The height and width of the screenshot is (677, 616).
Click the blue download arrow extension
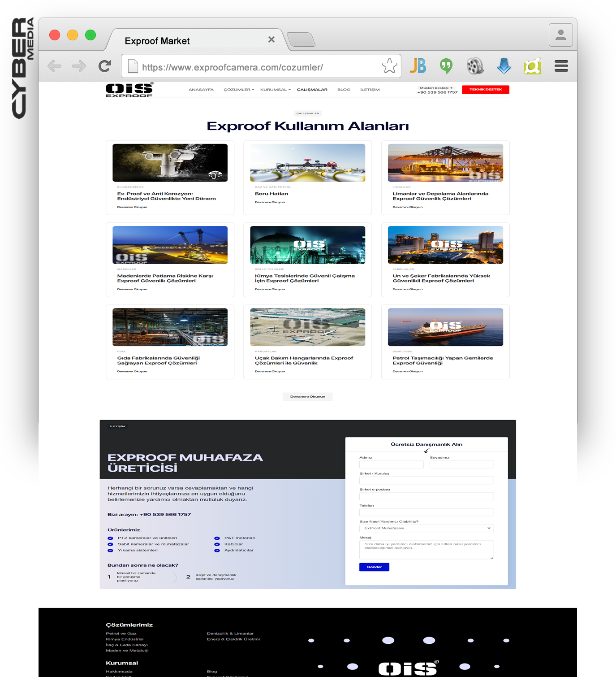pyautogui.click(x=504, y=66)
